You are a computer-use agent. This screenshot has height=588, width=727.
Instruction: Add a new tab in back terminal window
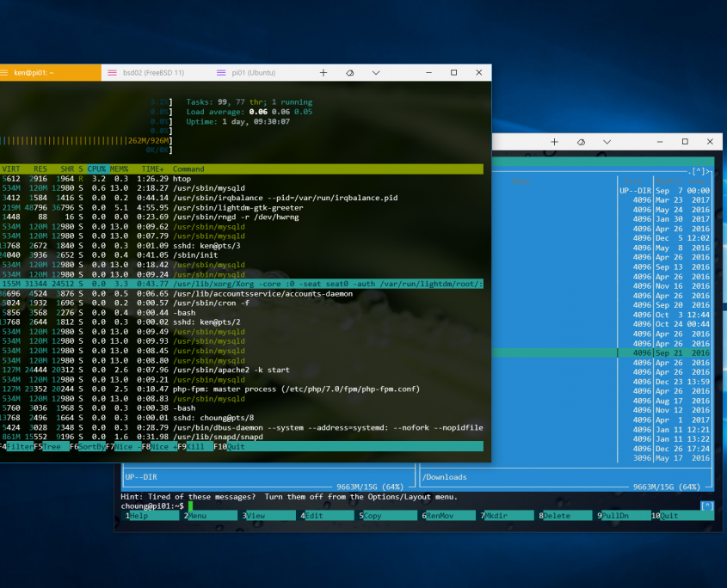point(555,141)
